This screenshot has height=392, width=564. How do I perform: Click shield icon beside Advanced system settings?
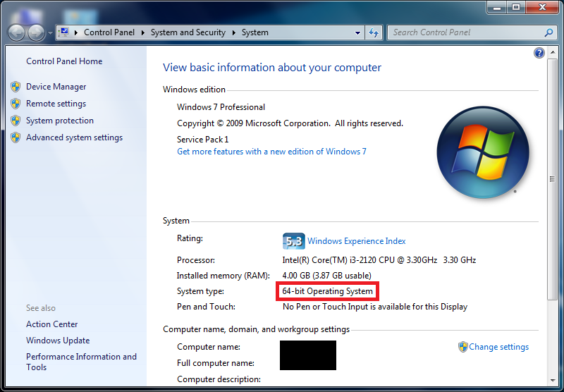(16, 137)
